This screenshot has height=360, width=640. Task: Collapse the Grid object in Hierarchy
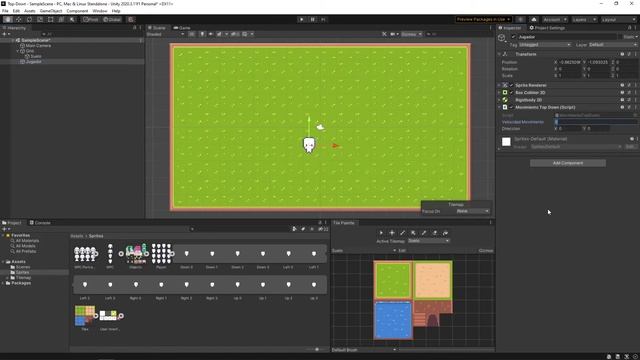[x=18, y=51]
